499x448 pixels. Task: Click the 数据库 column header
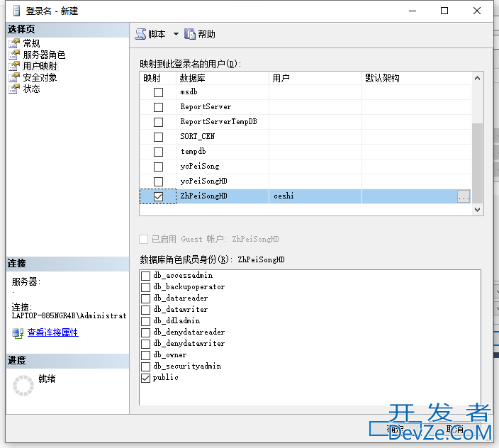tap(223, 78)
